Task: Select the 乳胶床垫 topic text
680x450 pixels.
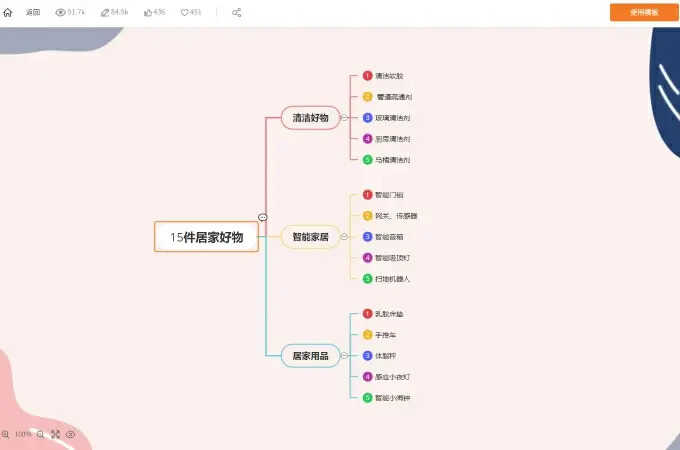Action: click(x=389, y=314)
